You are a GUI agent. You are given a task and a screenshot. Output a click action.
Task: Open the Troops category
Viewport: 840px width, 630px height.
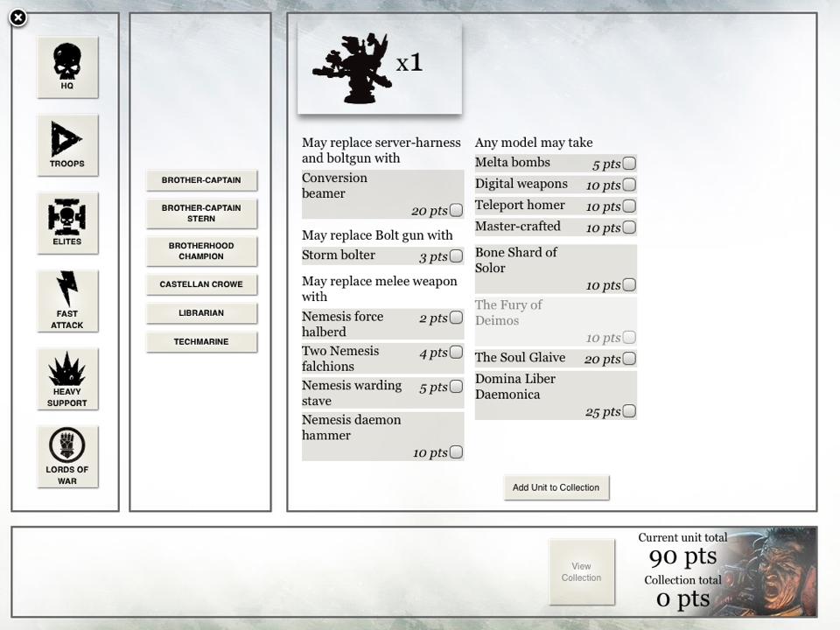pos(67,145)
